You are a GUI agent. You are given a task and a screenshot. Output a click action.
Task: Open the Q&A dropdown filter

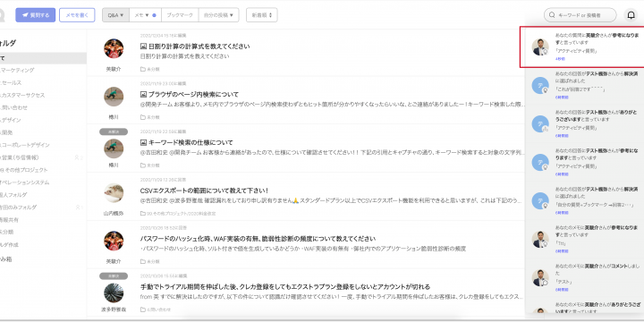[x=115, y=15]
